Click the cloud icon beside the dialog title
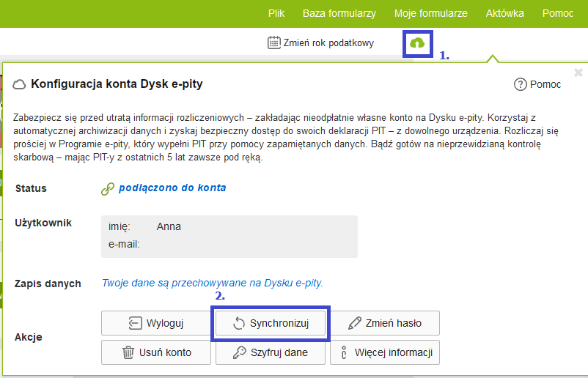 (20, 84)
